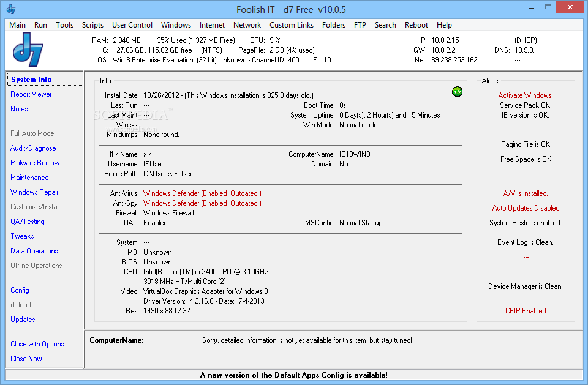This screenshot has height=385, width=588.
Task: Click the d7 title bar app icon
Action: tap(11, 9)
